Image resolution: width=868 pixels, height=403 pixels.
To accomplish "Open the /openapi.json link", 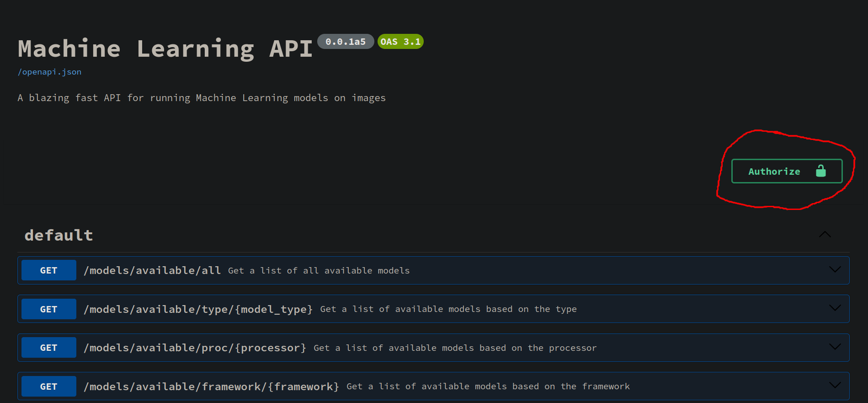I will (49, 72).
